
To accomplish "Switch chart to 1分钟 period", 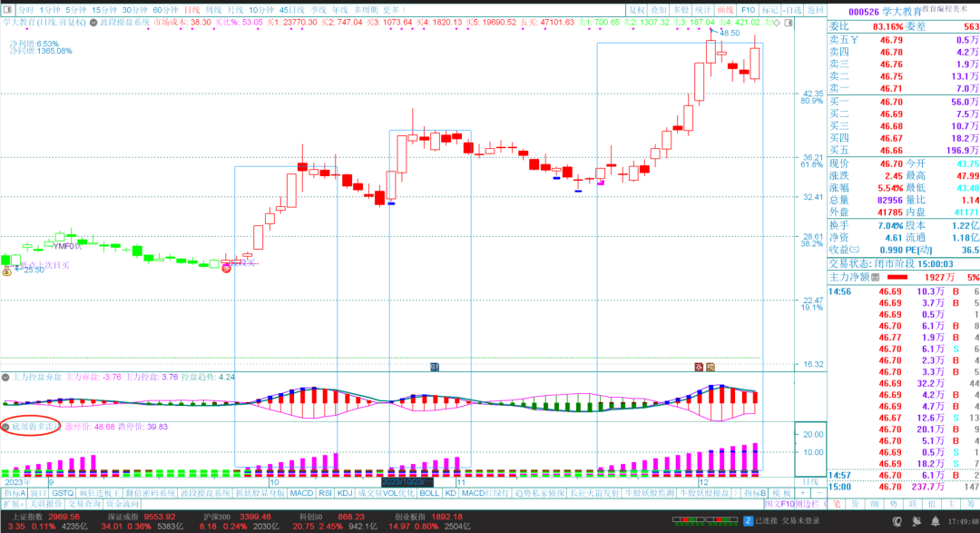I will pos(50,10).
